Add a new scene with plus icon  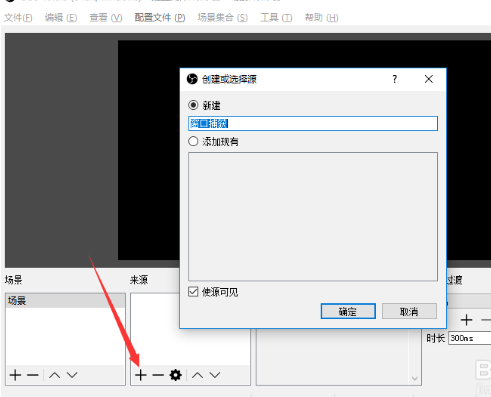pos(15,375)
